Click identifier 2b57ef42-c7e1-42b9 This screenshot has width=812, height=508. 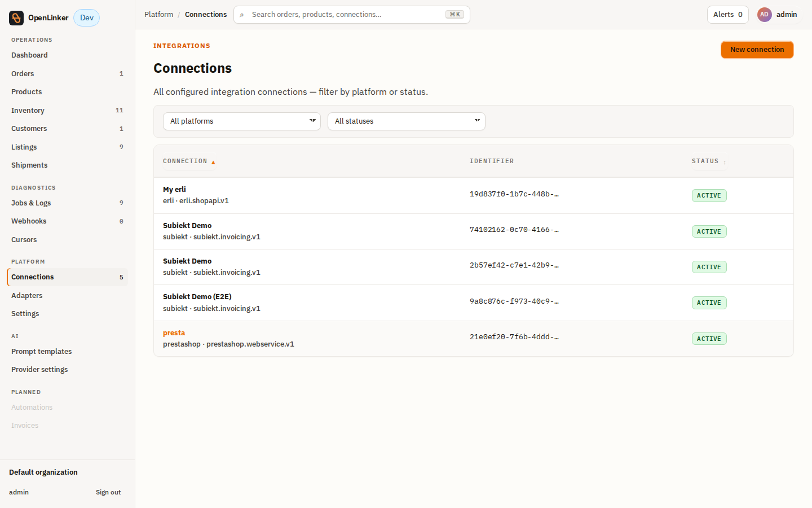(514, 265)
